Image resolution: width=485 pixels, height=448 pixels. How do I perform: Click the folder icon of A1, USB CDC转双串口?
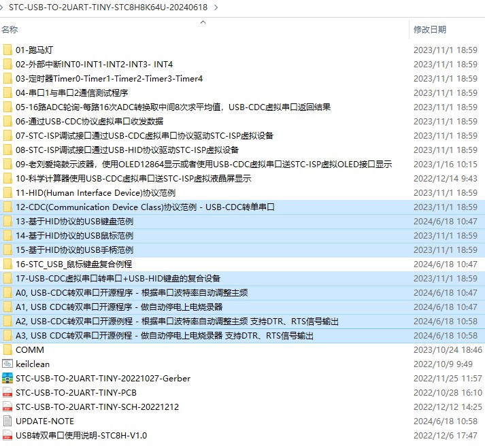coord(7,307)
